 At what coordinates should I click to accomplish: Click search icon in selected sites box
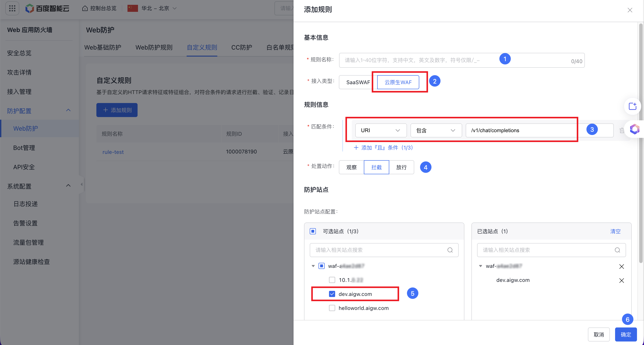coord(617,250)
